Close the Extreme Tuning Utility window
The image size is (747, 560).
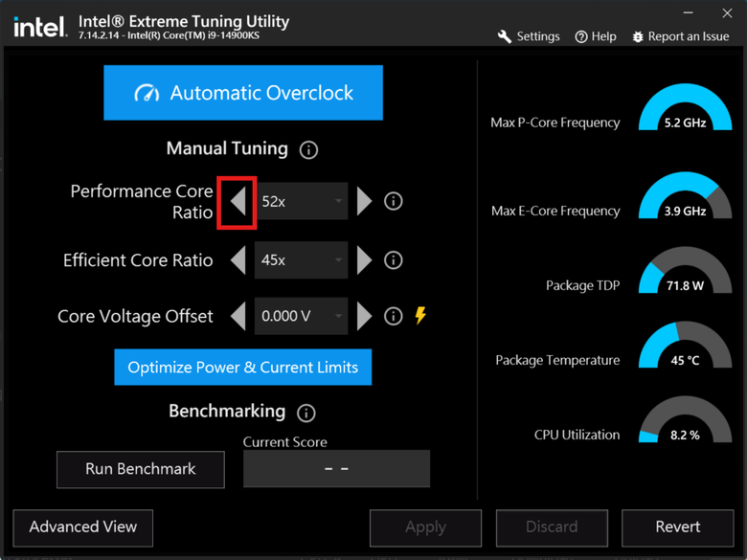click(x=727, y=12)
